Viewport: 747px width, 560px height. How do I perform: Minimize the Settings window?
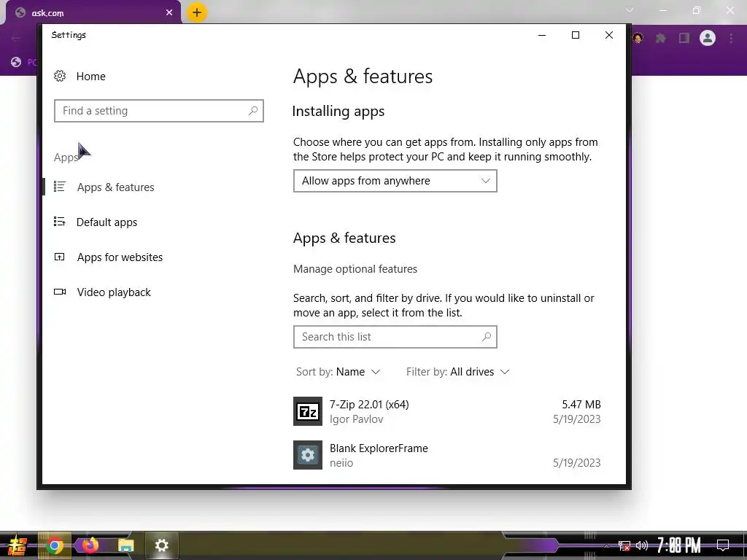(x=542, y=35)
